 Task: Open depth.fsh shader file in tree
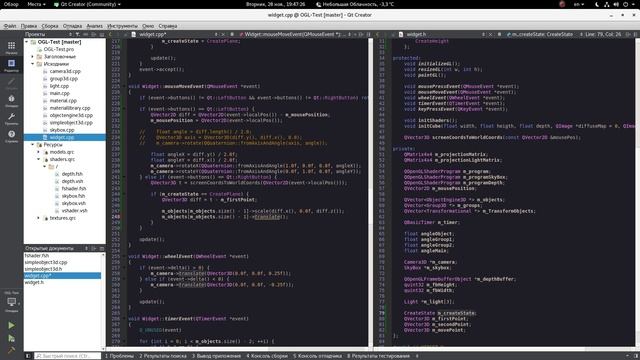coord(72,174)
